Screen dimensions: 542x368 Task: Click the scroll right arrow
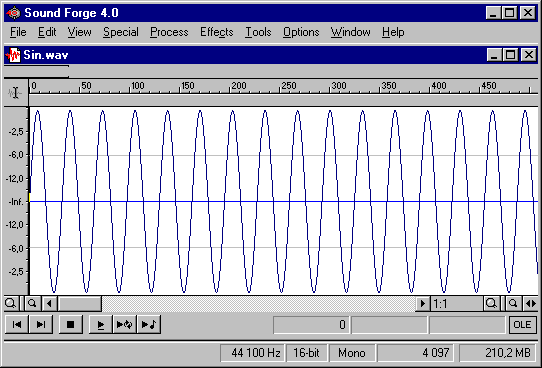(422, 304)
